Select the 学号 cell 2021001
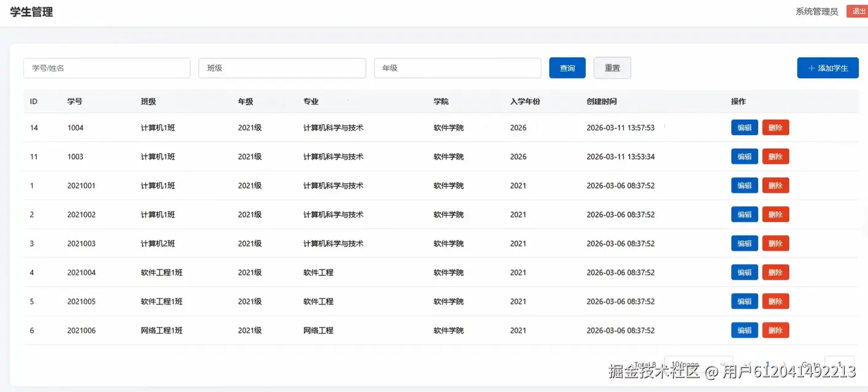 [82, 186]
